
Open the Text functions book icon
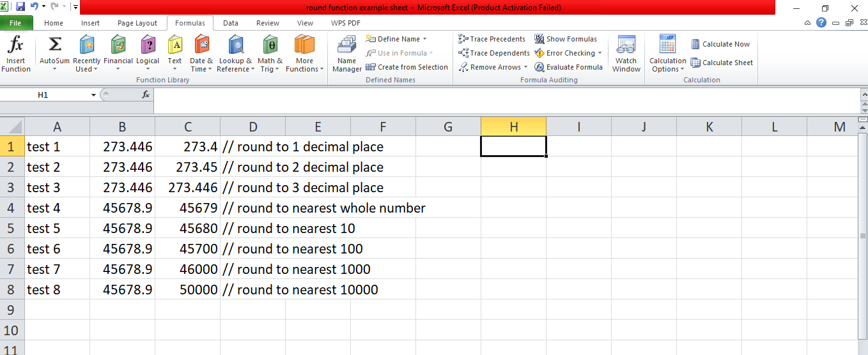(174, 45)
